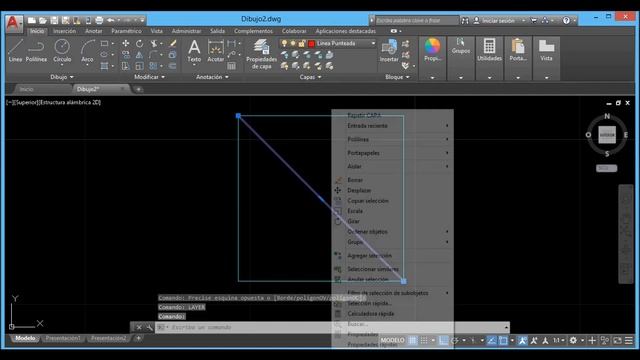Image resolution: width=640 pixels, height=360 pixels.
Task: Click the Help question mark icon
Action: 566,20
